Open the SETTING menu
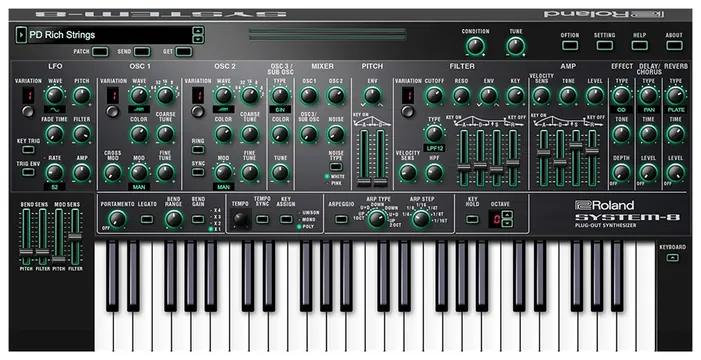This screenshot has width=701, height=360. pos(604,45)
